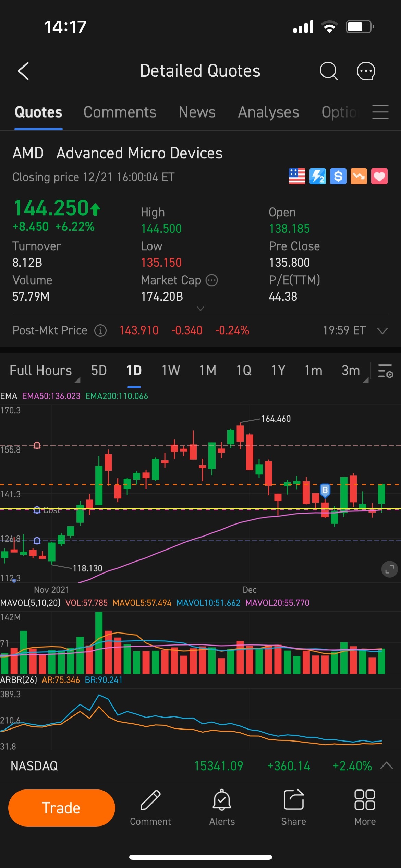Tap the NASDAQ value 15341.09
Image resolution: width=401 pixels, height=868 pixels.
click(x=219, y=766)
